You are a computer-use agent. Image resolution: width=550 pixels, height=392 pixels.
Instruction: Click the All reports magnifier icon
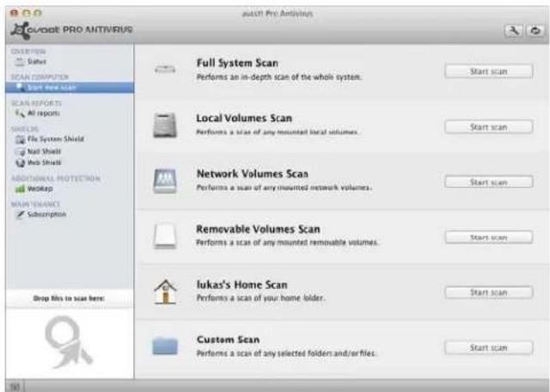click(x=20, y=113)
